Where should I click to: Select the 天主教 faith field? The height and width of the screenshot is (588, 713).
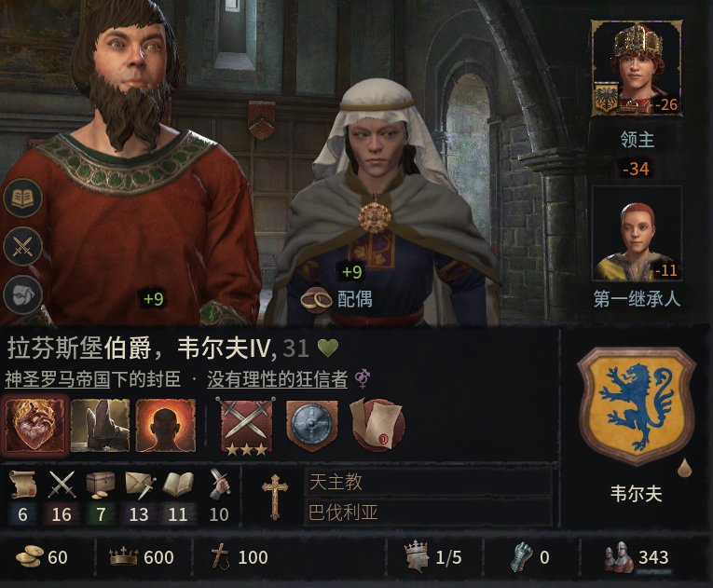click(x=429, y=482)
